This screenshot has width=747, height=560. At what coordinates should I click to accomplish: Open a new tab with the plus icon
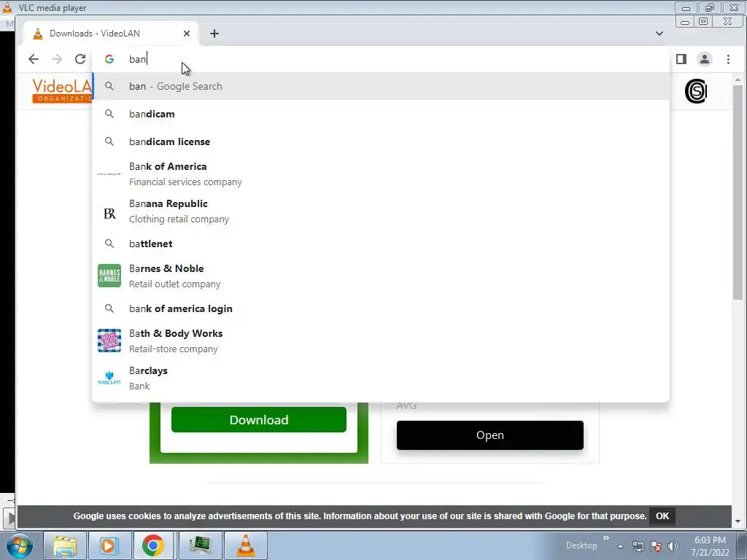214,34
